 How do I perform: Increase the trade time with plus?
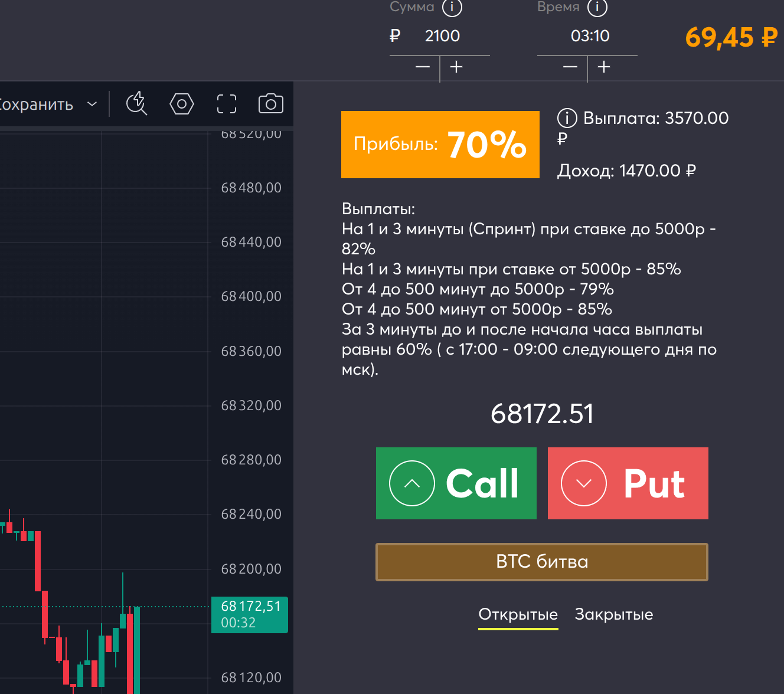604,67
